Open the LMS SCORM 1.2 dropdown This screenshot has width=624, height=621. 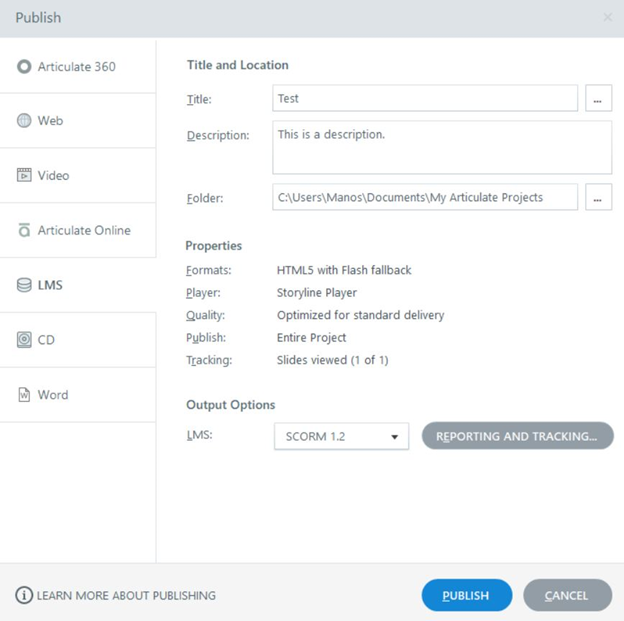pyautogui.click(x=341, y=436)
